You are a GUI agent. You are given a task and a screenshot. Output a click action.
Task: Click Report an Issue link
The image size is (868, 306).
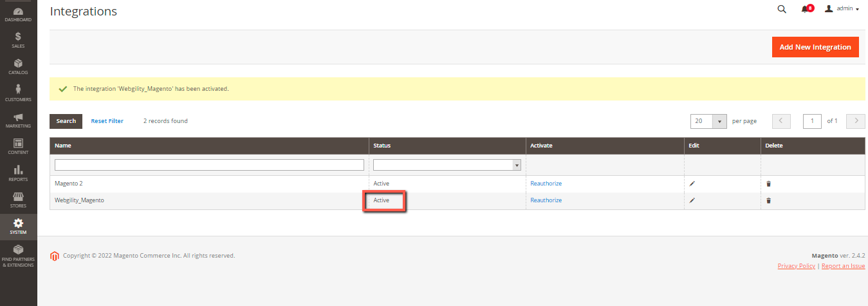843,266
